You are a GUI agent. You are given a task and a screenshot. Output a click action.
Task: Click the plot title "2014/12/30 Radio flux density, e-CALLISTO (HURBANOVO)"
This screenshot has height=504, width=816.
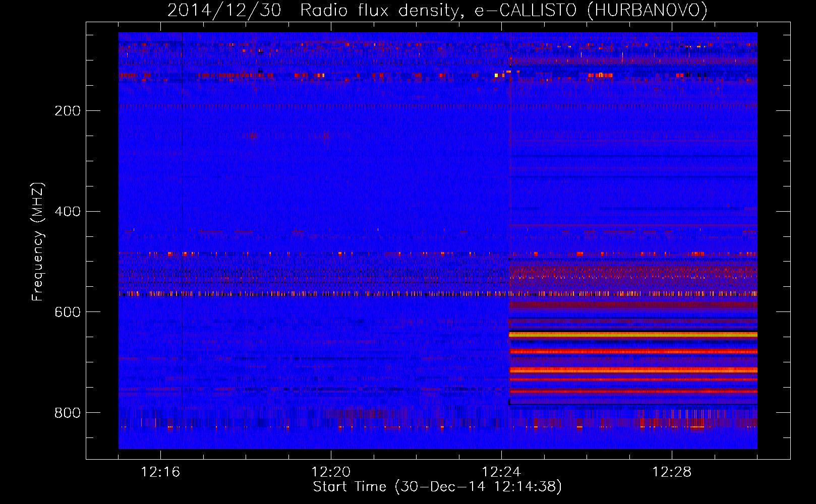pos(437,11)
